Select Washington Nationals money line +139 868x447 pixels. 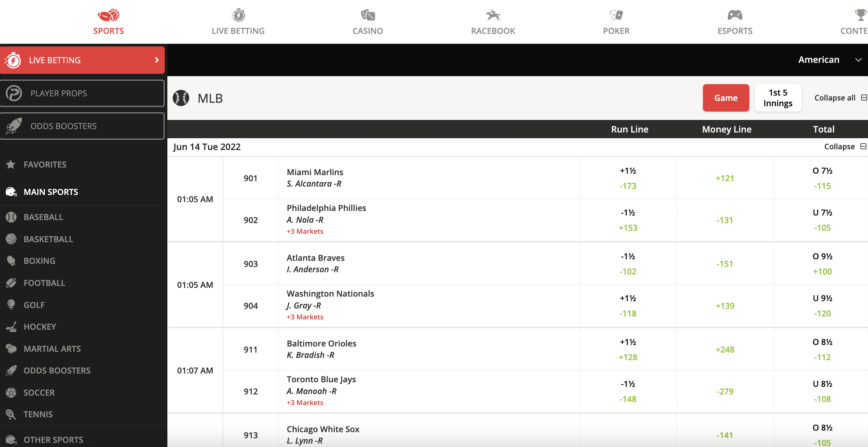tap(725, 306)
